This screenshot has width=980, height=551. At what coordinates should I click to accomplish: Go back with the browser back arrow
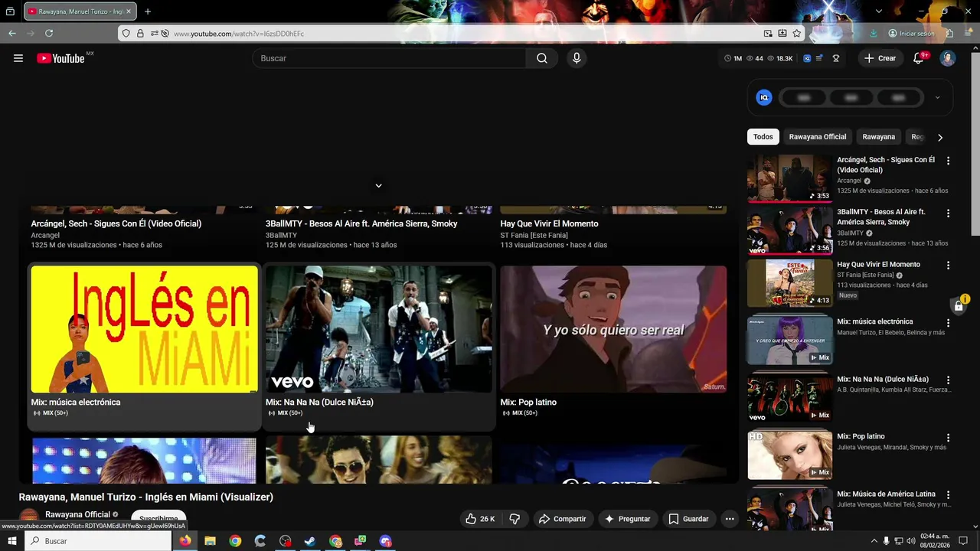[12, 34]
